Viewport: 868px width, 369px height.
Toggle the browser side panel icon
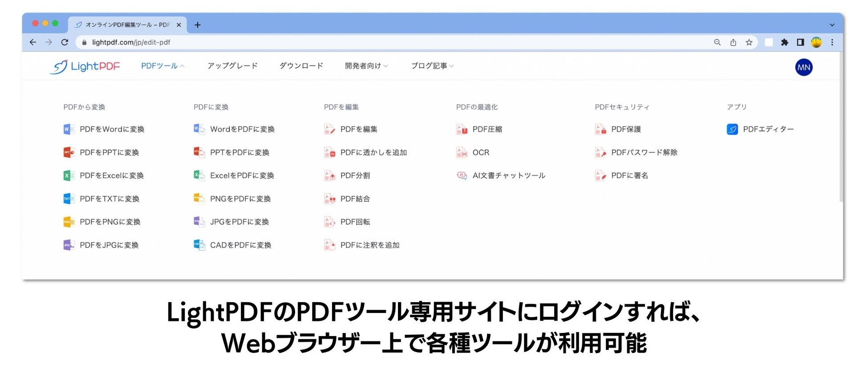pos(800,42)
